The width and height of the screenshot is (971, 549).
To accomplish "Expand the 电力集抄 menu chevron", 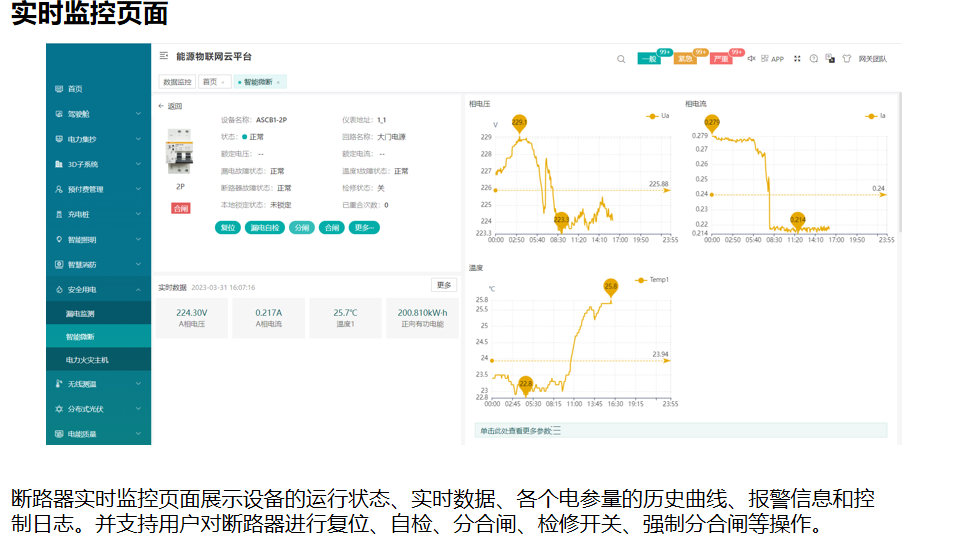I will (138, 139).
